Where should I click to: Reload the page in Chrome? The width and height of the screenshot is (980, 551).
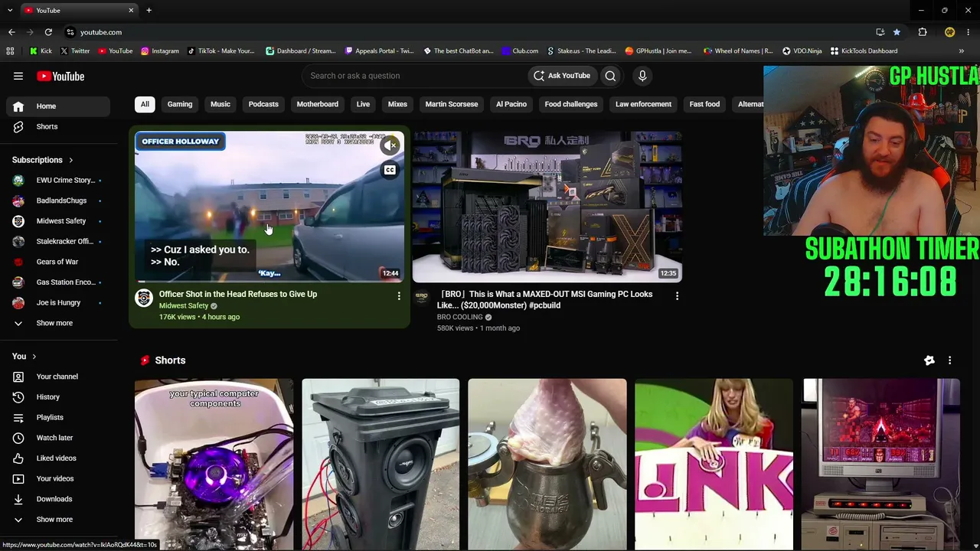(x=48, y=32)
